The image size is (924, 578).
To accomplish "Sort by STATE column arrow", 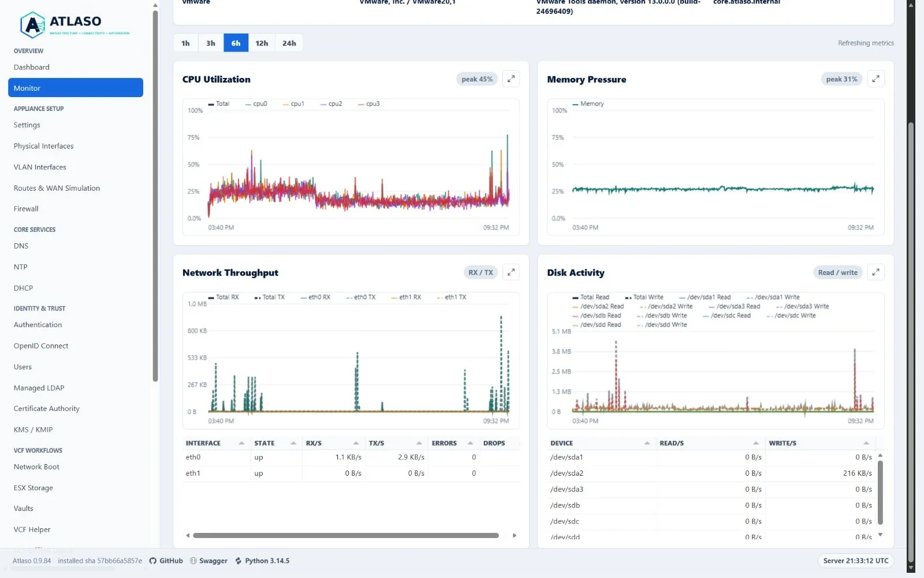I will click(293, 443).
